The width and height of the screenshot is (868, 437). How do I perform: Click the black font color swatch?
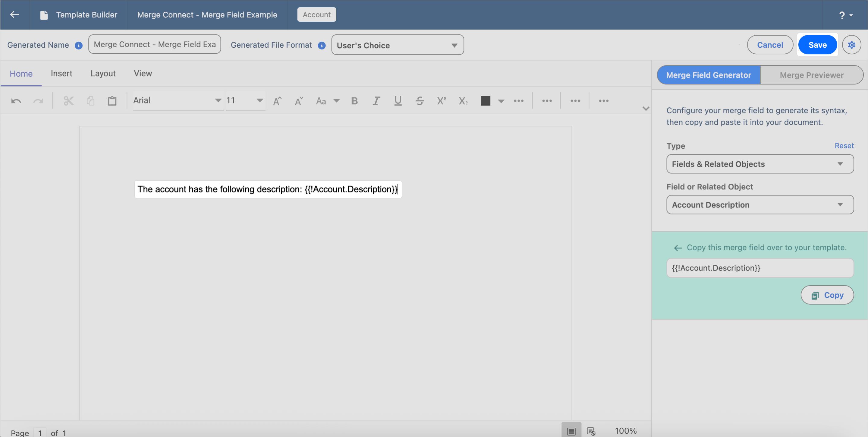click(x=485, y=100)
